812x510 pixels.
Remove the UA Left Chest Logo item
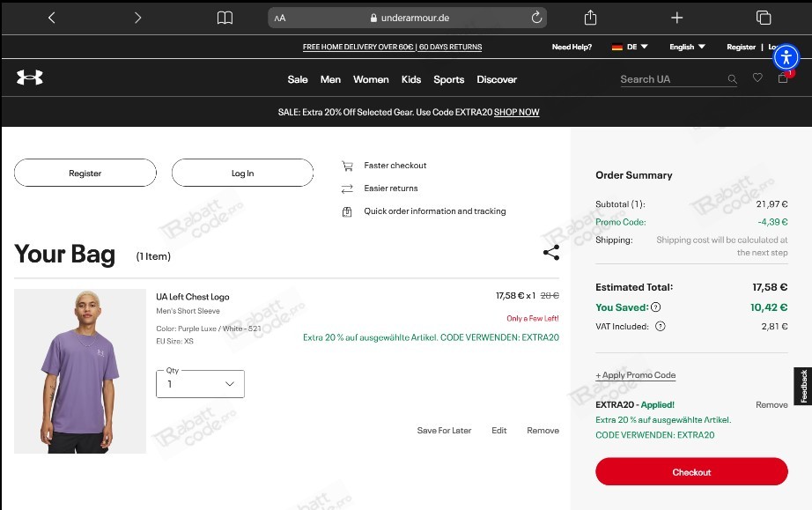pos(543,430)
